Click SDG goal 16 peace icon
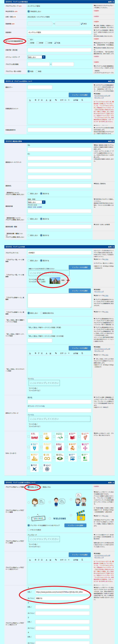This screenshot has width=118, height=644. (x=34, y=468)
